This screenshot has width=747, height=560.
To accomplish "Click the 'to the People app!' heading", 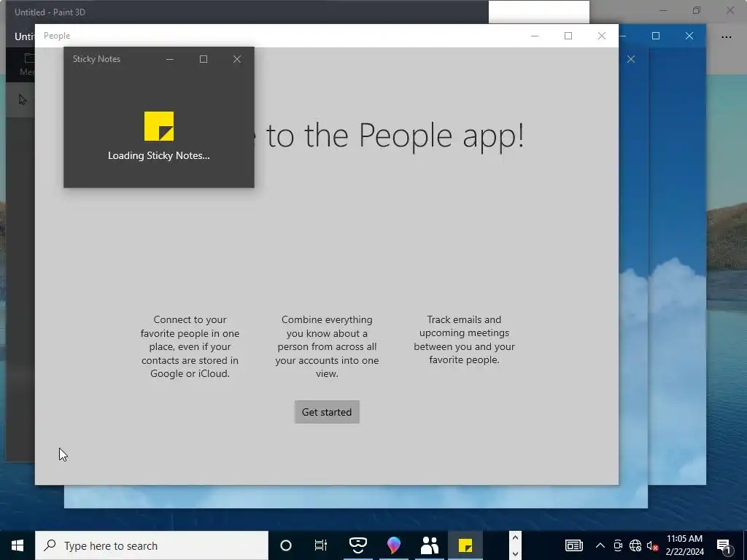I will [x=395, y=136].
